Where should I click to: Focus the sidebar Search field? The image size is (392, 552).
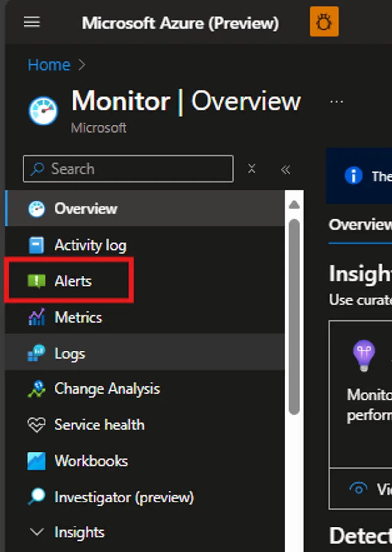click(128, 169)
